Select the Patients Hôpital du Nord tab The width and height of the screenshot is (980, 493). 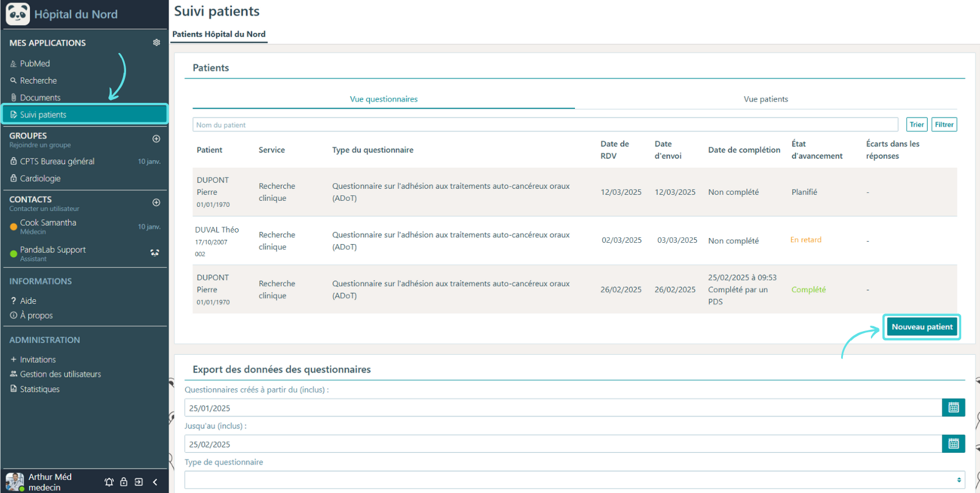point(219,34)
